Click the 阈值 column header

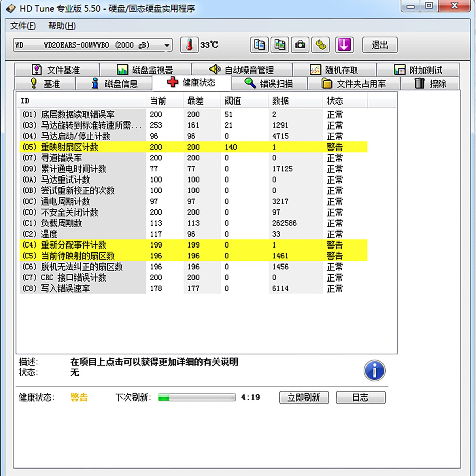[244, 101]
